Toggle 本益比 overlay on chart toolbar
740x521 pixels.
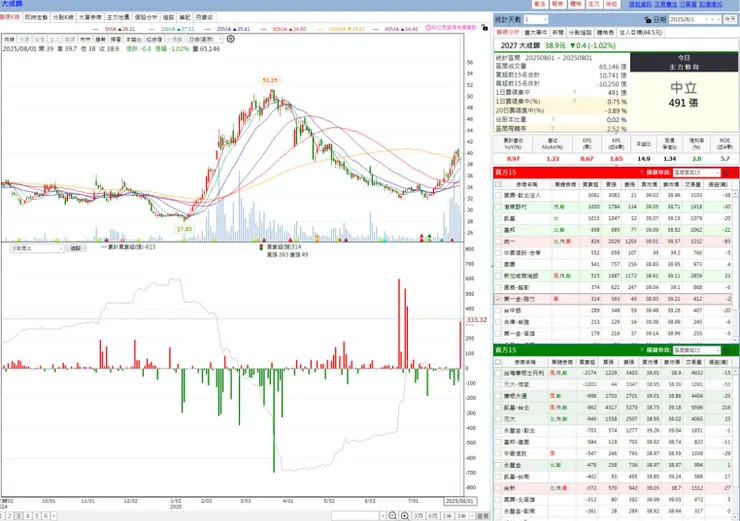click(x=132, y=39)
